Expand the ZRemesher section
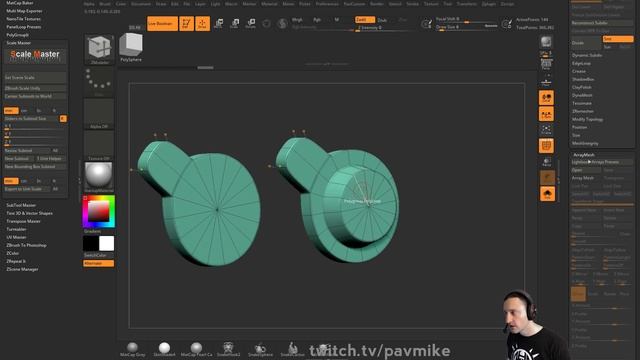The image size is (640, 360). pyautogui.click(x=583, y=111)
